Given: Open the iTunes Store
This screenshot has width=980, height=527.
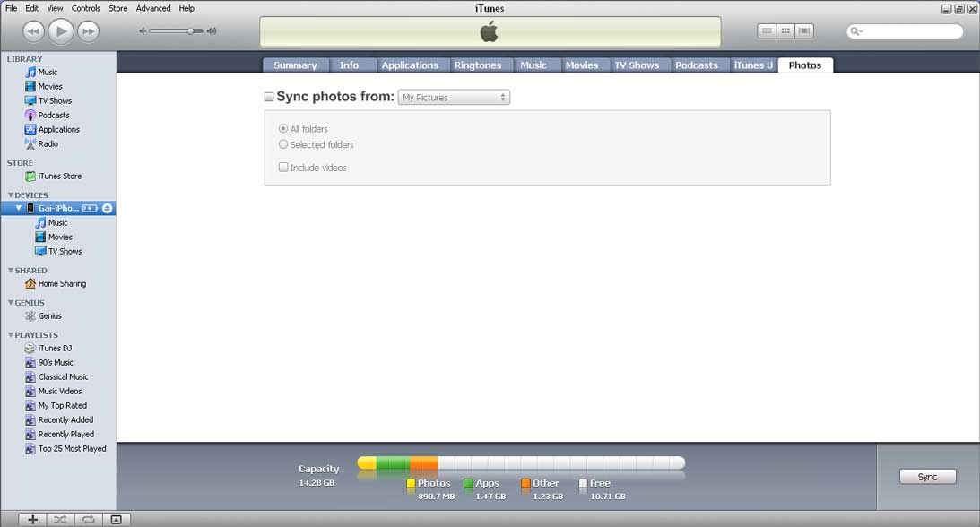Looking at the screenshot, I should tap(59, 176).
